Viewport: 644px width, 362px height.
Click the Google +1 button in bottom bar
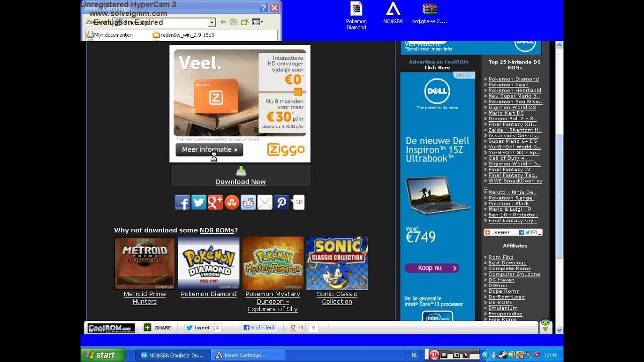(x=298, y=328)
